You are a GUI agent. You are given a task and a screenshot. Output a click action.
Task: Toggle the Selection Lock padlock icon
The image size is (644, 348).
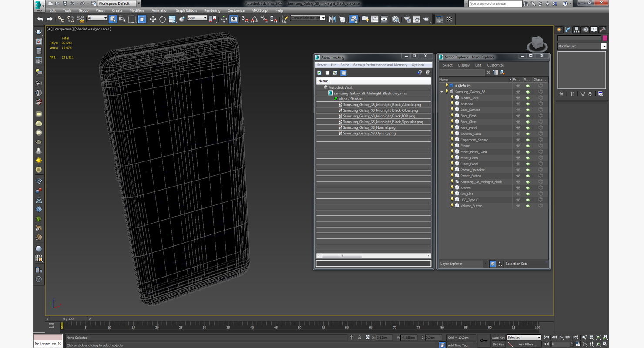tap(359, 338)
